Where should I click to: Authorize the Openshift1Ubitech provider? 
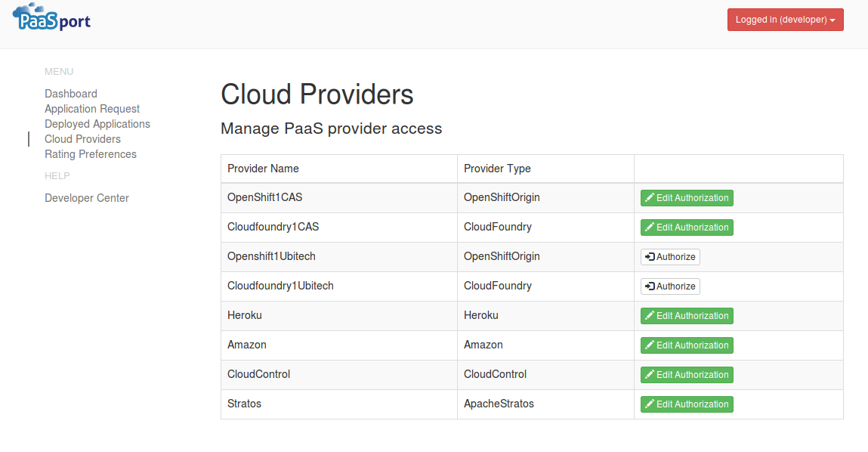670,257
